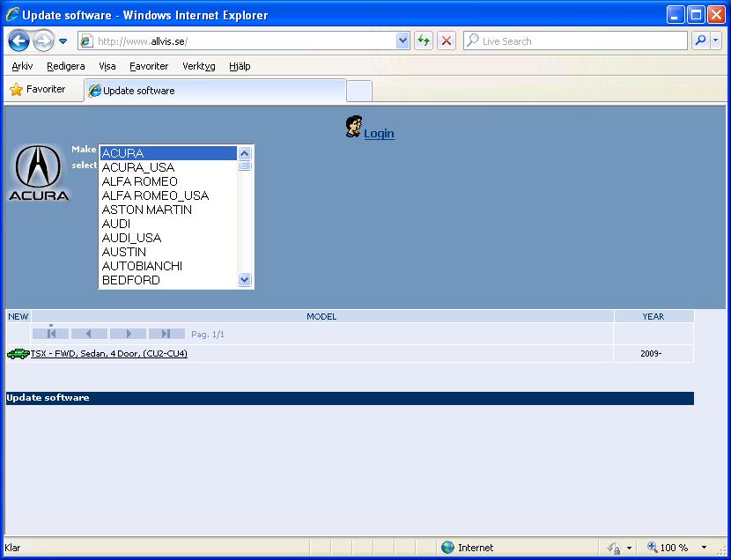Open the Redigera menu
Viewport: 731px width, 560px height.
[x=66, y=66]
